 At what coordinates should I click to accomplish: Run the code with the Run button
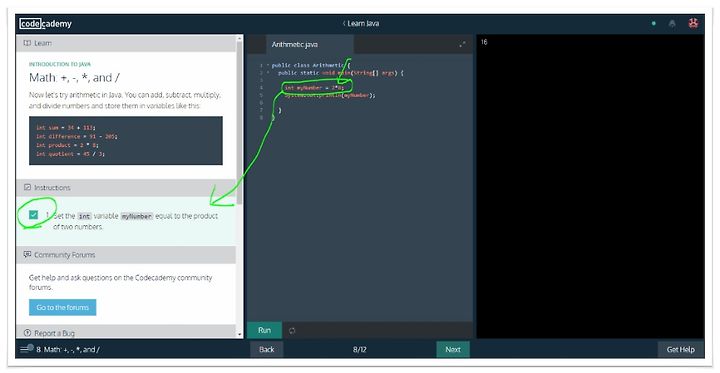[x=264, y=330]
